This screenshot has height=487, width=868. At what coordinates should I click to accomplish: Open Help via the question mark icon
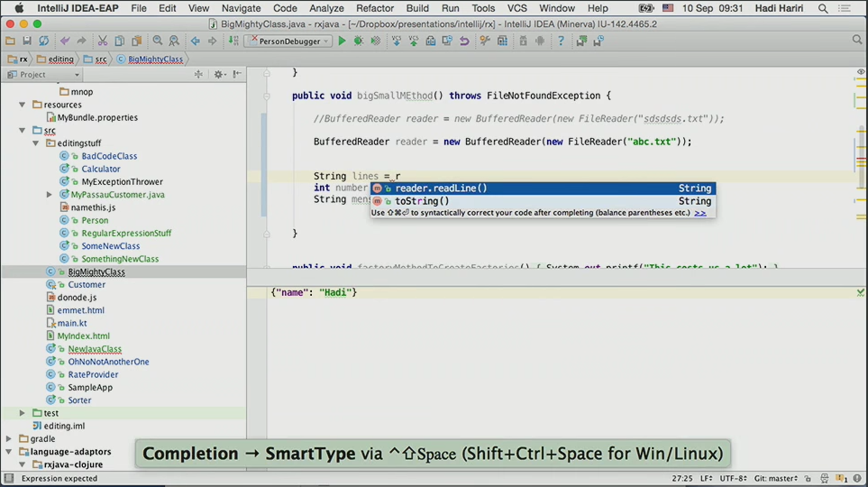[x=560, y=41]
